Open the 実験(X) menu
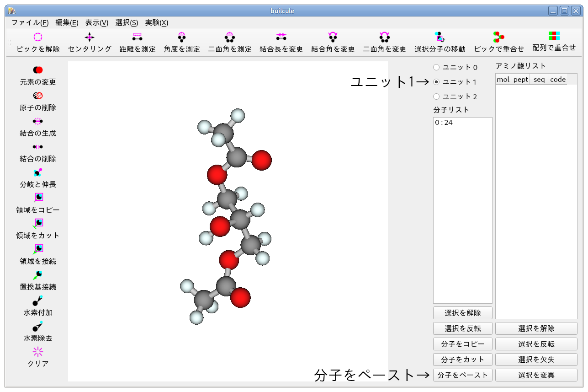 pyautogui.click(x=156, y=22)
